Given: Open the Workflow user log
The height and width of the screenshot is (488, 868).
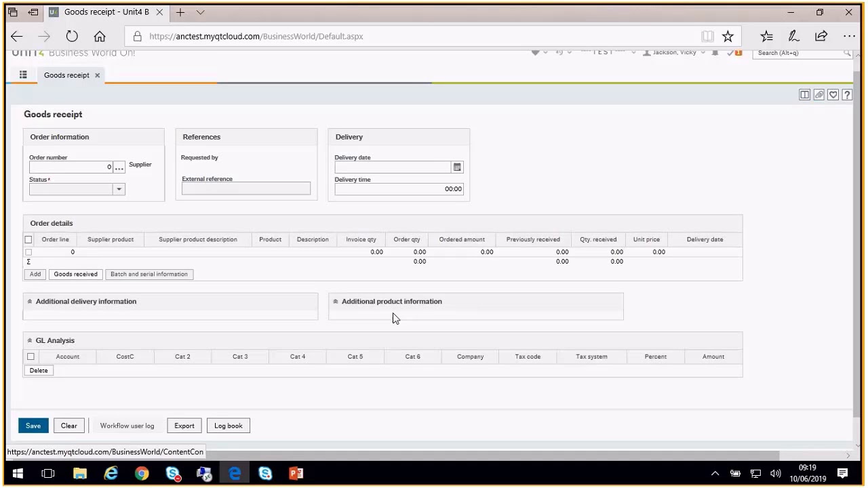Looking at the screenshot, I should coord(127,426).
